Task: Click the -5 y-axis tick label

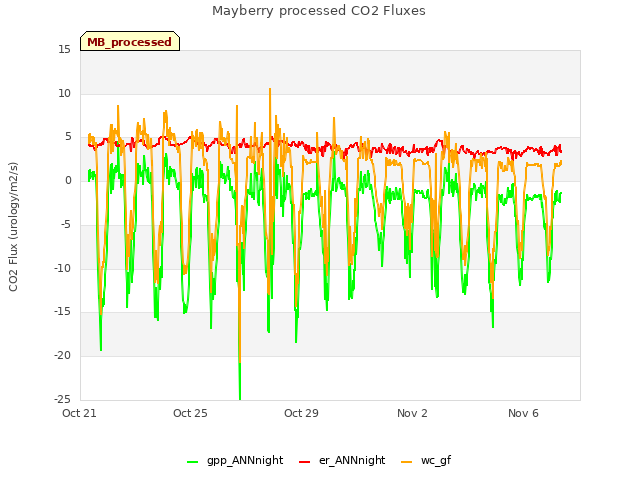Action: click(x=66, y=224)
